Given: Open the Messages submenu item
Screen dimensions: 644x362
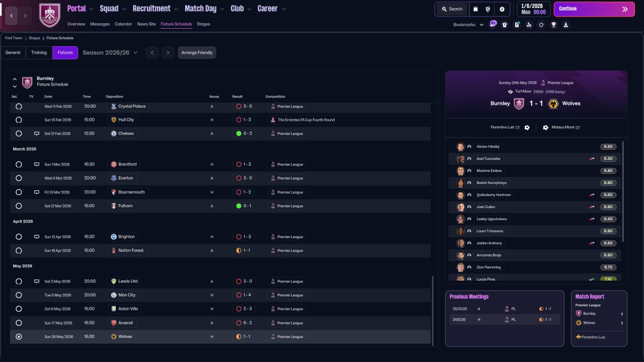Looking at the screenshot, I should 100,24.
